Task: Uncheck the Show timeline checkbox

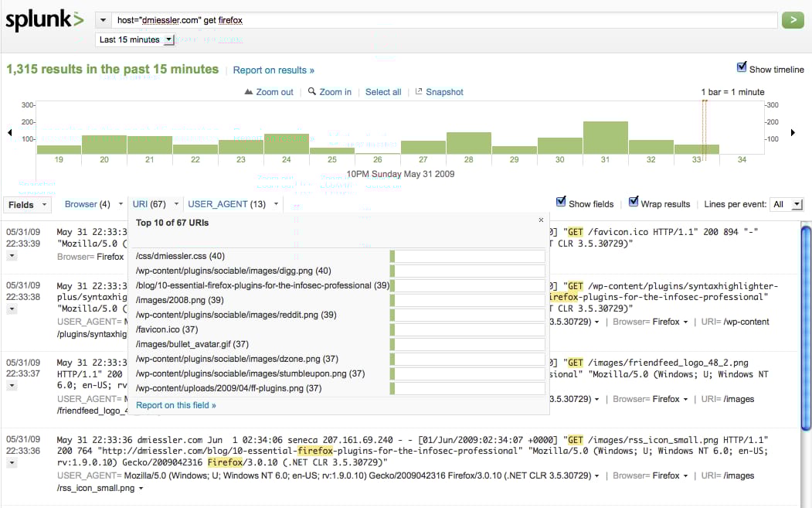Action: [x=742, y=68]
